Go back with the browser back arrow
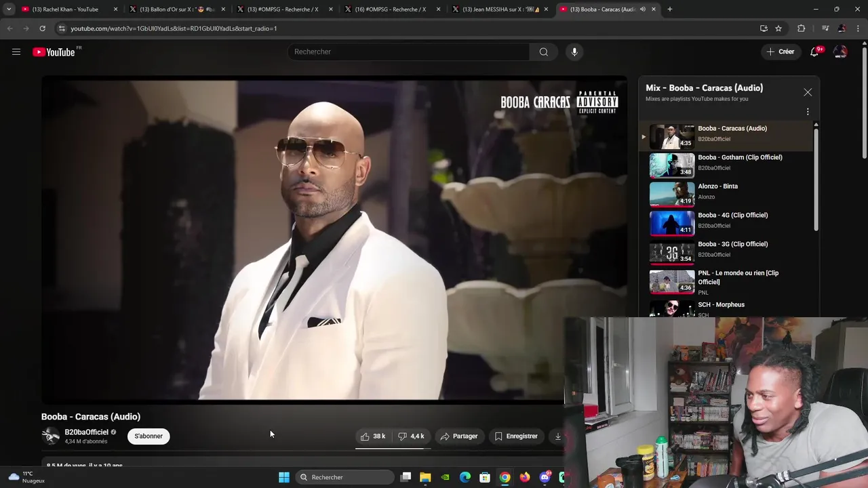 coord(9,28)
